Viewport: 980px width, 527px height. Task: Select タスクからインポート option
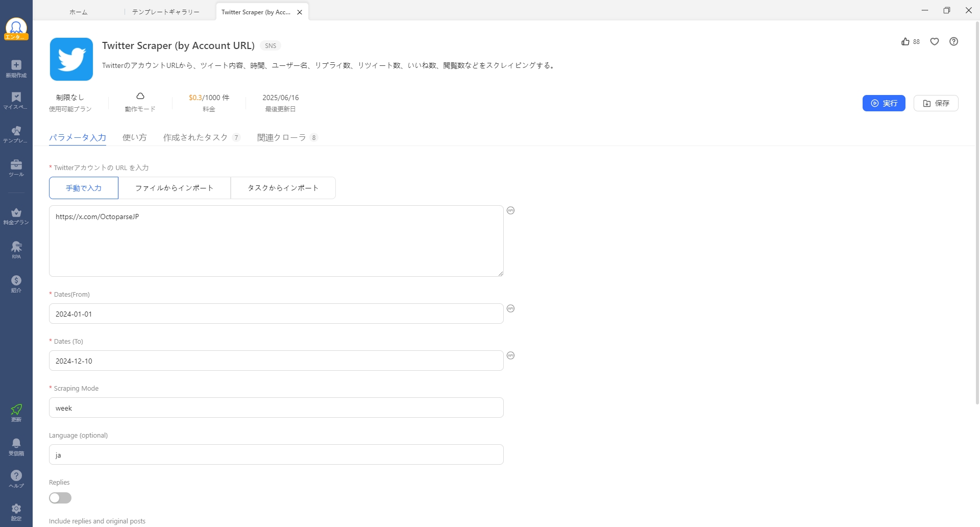point(283,188)
